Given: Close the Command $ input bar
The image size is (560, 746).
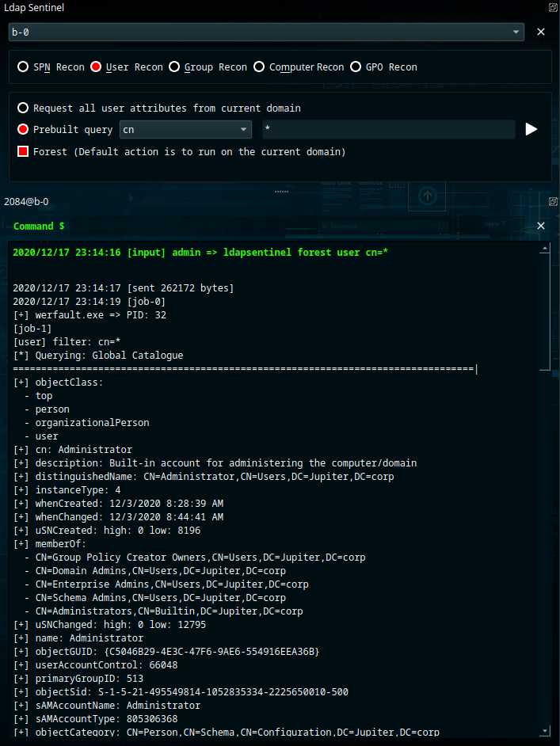Looking at the screenshot, I should (x=541, y=226).
